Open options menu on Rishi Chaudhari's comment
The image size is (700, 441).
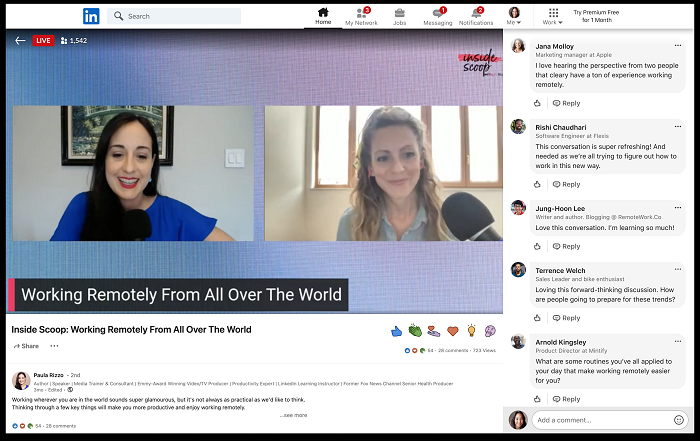tap(678, 127)
